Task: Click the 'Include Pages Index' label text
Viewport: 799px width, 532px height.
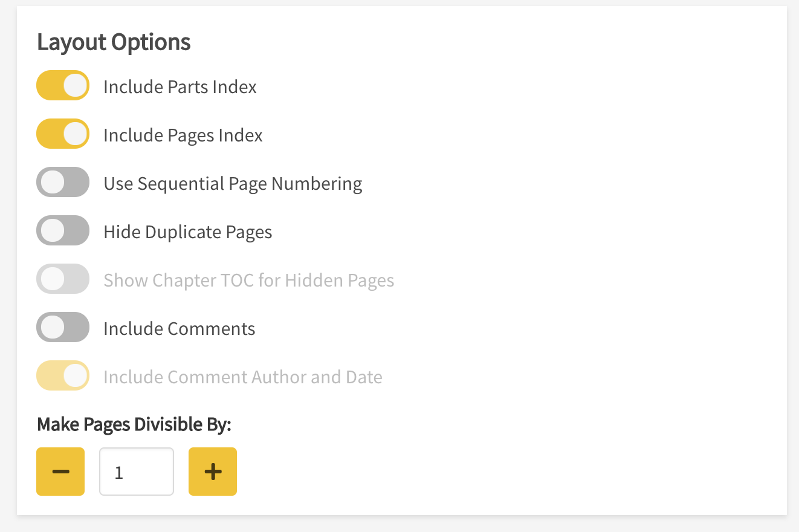Action: (x=183, y=135)
